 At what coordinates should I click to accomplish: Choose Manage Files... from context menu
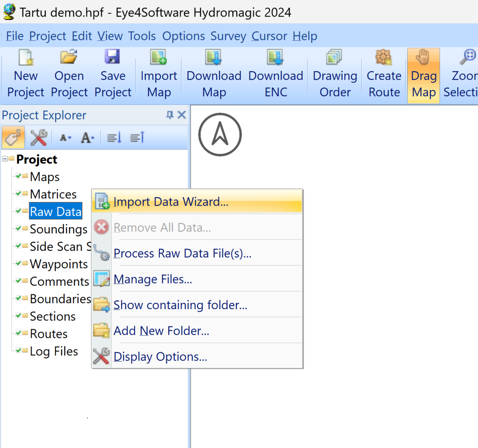(197, 279)
